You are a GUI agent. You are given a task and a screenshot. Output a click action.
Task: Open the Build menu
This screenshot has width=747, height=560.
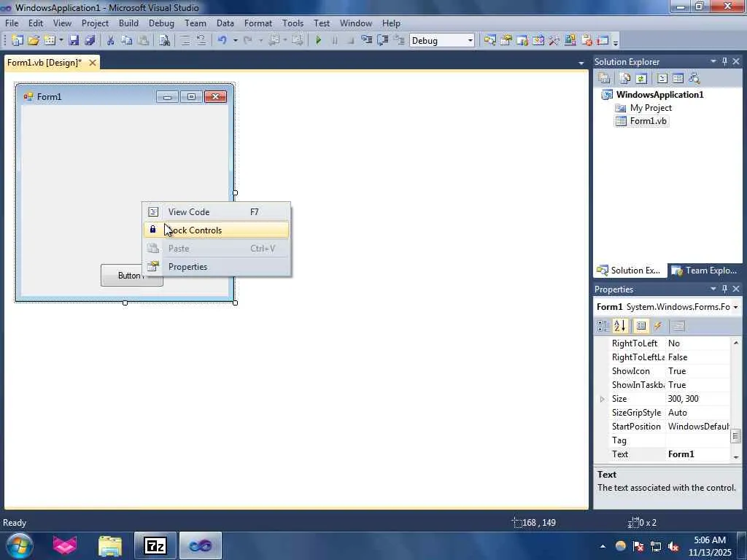pos(128,23)
